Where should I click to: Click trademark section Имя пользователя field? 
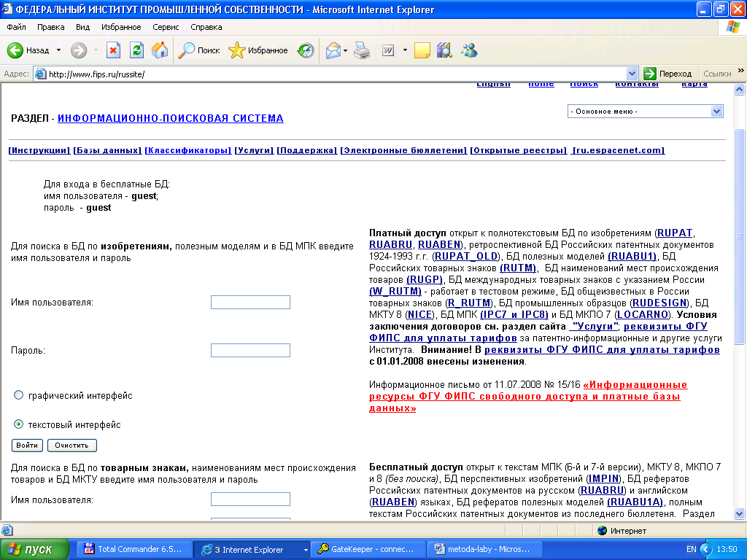tap(251, 499)
